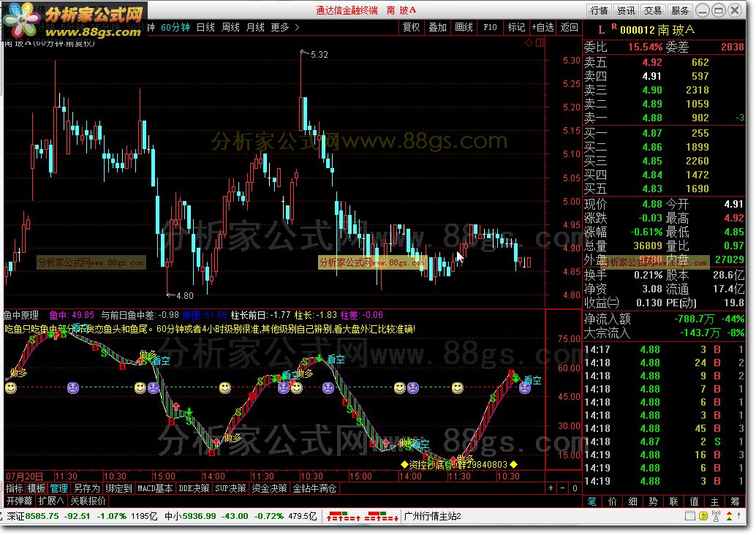Open the 交易 menu
Viewport: 756px width, 535px height.
(653, 10)
